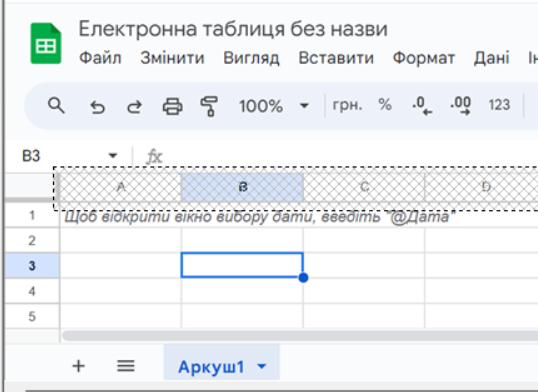Format as currency with грн. button
The height and width of the screenshot is (392, 538).
tap(347, 105)
